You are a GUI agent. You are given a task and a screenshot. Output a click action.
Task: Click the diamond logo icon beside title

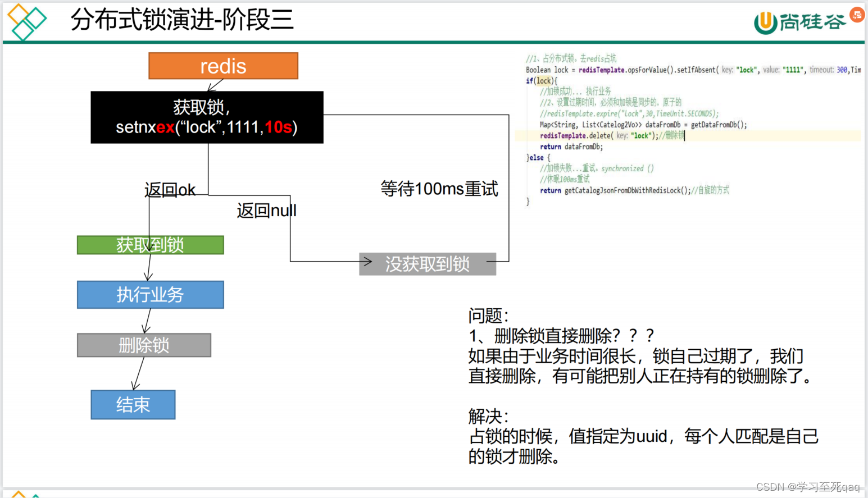(x=26, y=21)
